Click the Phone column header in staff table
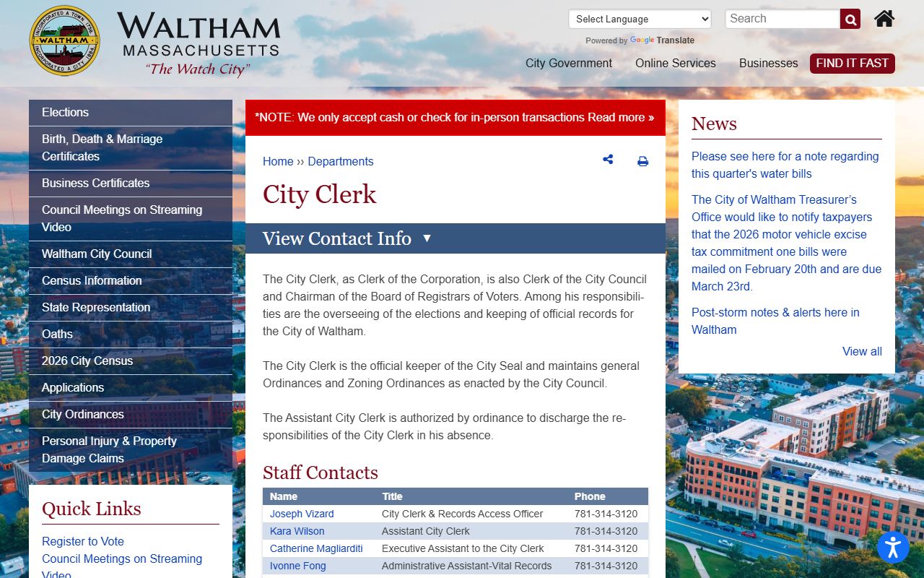Screen dimensions: 924x578 point(590,496)
